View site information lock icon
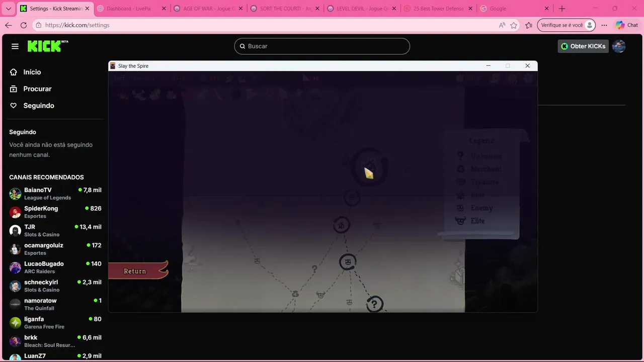This screenshot has height=362, width=644. pos(39,25)
